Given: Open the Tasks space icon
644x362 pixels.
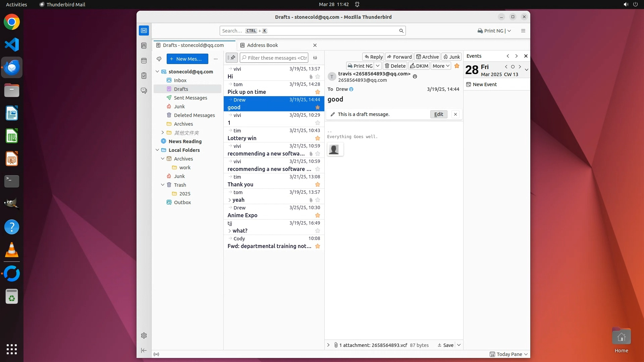Looking at the screenshot, I should click(x=144, y=76).
